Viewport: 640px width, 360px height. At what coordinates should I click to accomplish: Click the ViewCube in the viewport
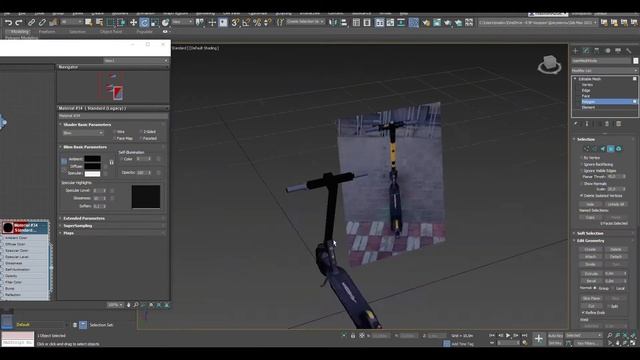pyautogui.click(x=549, y=64)
